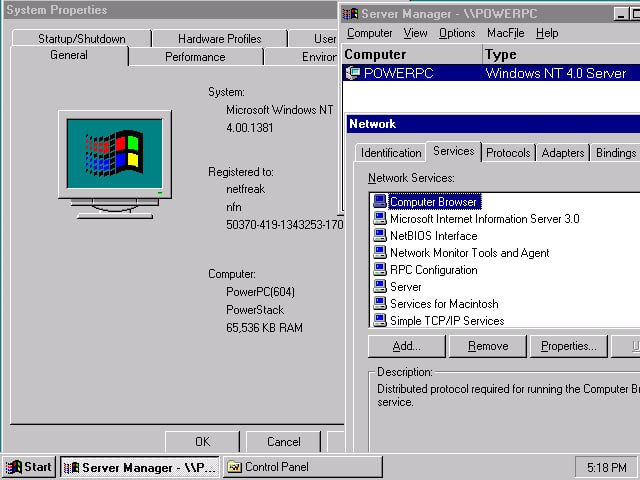Viewport: 640px width, 480px height.
Task: Click the Services for Macintosh icon
Action: point(380,303)
